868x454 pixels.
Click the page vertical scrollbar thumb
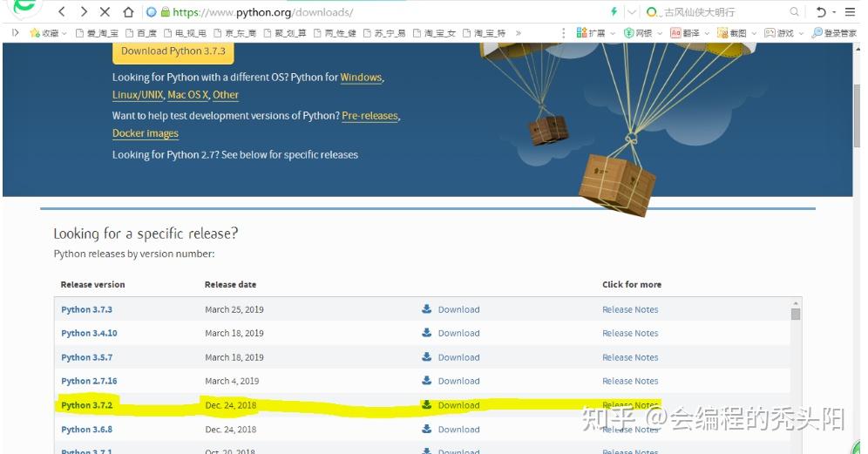tap(857, 115)
